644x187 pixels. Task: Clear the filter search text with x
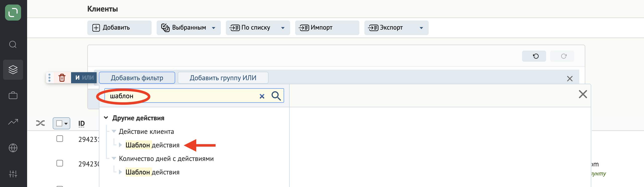tap(262, 96)
